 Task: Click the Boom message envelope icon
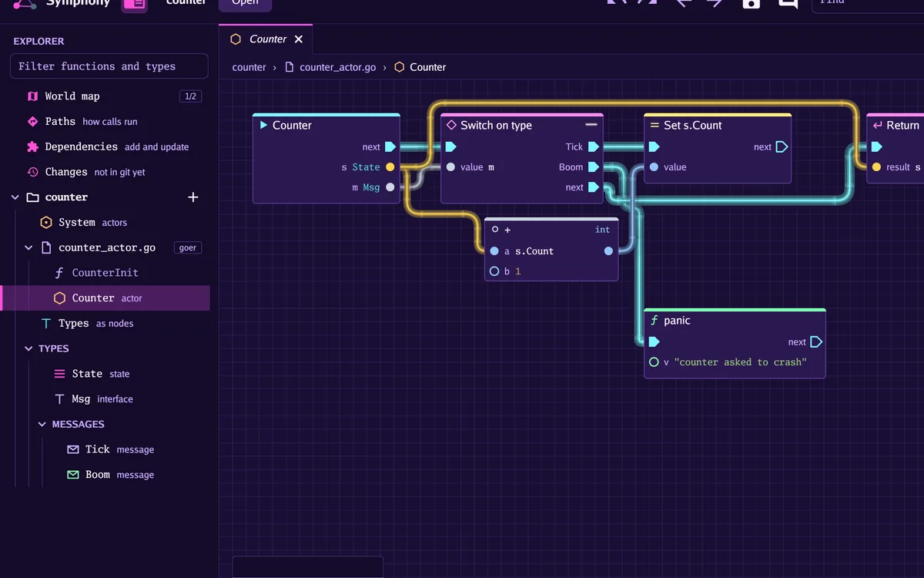(73, 475)
